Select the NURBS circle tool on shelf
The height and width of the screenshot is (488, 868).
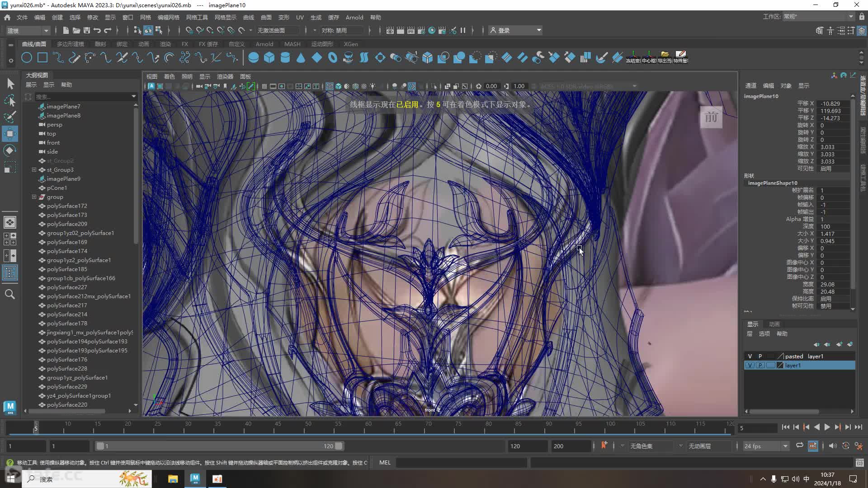[x=27, y=58]
